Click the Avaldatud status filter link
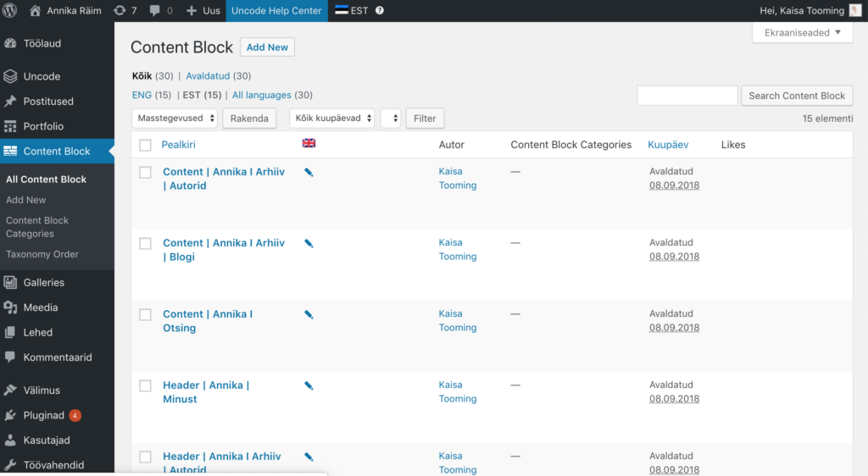Image resolution: width=868 pixels, height=476 pixels. 208,75
